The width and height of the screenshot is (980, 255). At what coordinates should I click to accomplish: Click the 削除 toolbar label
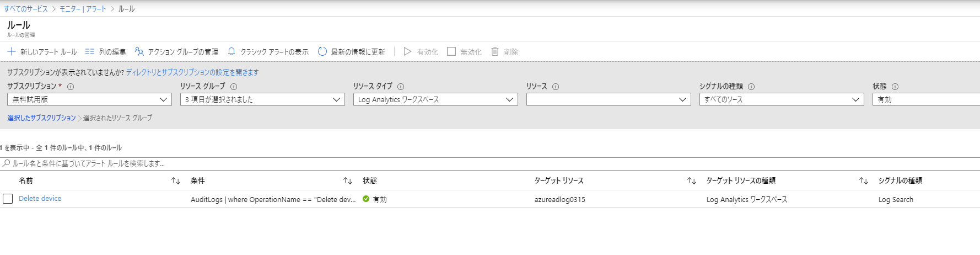pos(511,52)
